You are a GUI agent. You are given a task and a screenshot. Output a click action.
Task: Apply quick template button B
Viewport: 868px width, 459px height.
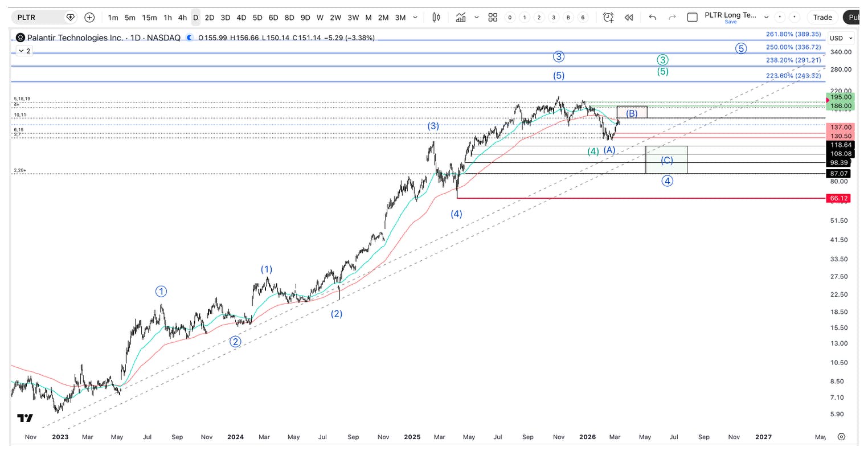pyautogui.click(x=568, y=17)
